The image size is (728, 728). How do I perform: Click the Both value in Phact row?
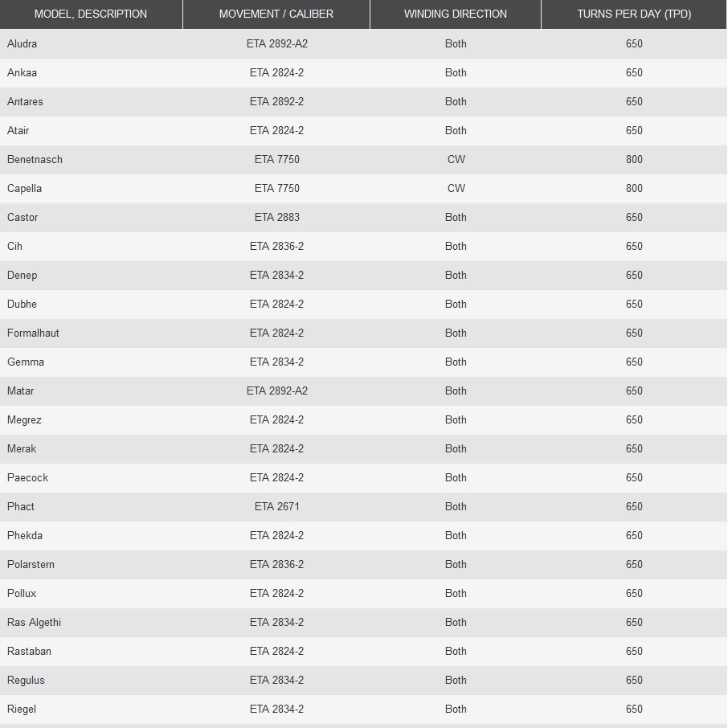456,506
